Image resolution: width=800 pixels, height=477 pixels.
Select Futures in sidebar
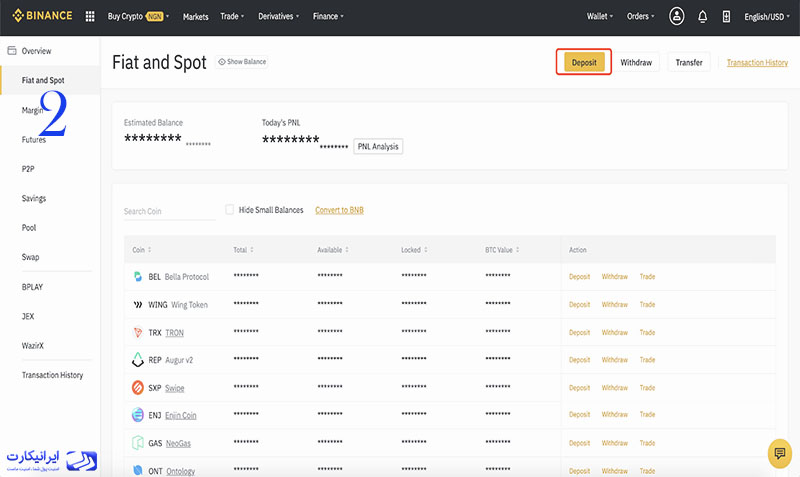point(34,139)
